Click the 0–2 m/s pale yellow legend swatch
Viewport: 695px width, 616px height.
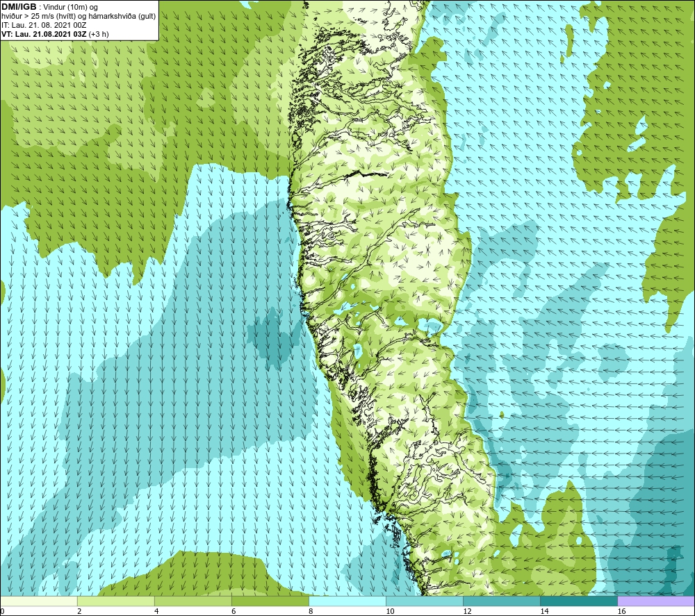39,601
